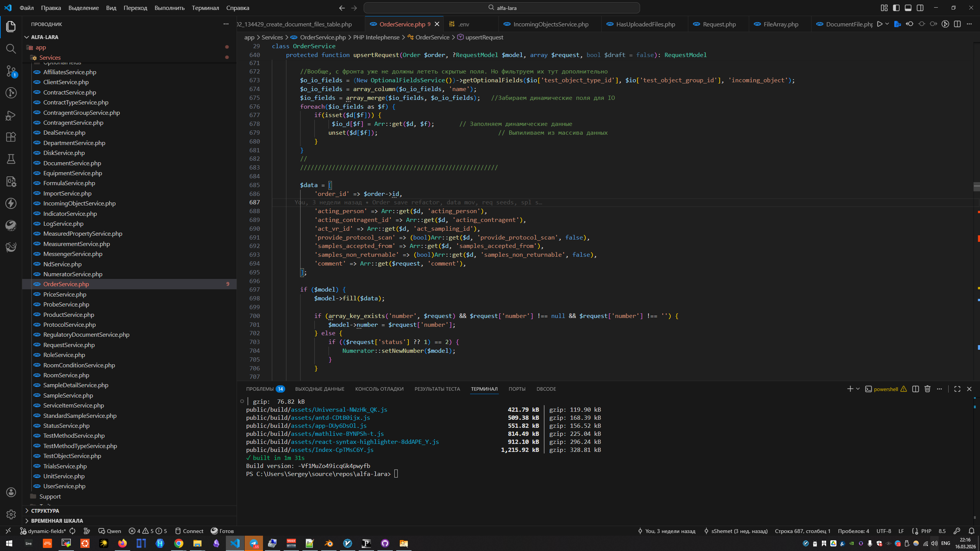Click the alfa-lara command center search box
The height and width of the screenshot is (551, 980).
pos(501,8)
